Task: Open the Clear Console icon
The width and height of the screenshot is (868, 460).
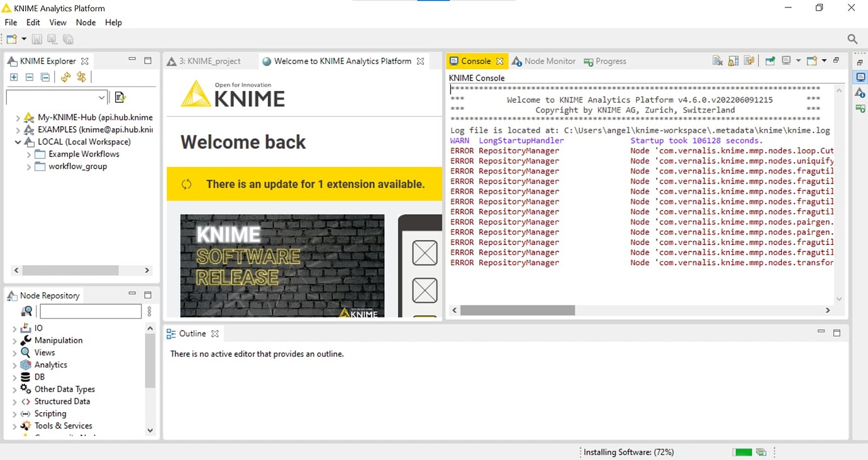Action: (718, 60)
